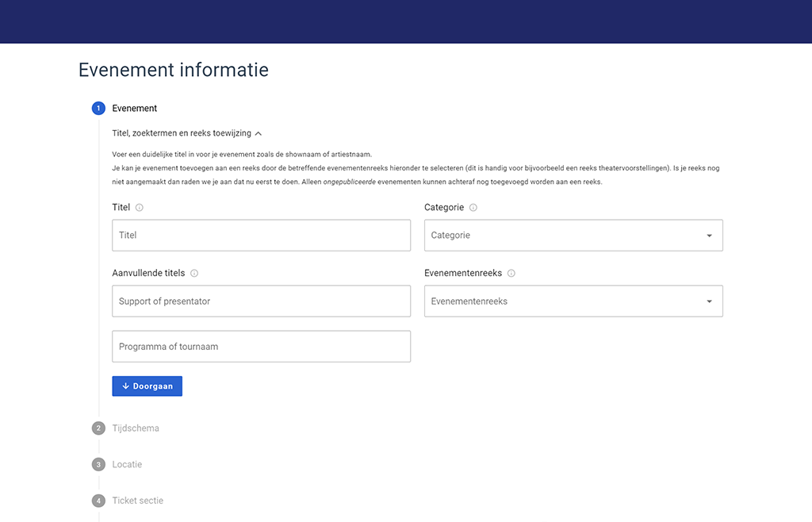812x522 pixels.
Task: Click the info icon beside Evenementenreeks label
Action: point(511,274)
